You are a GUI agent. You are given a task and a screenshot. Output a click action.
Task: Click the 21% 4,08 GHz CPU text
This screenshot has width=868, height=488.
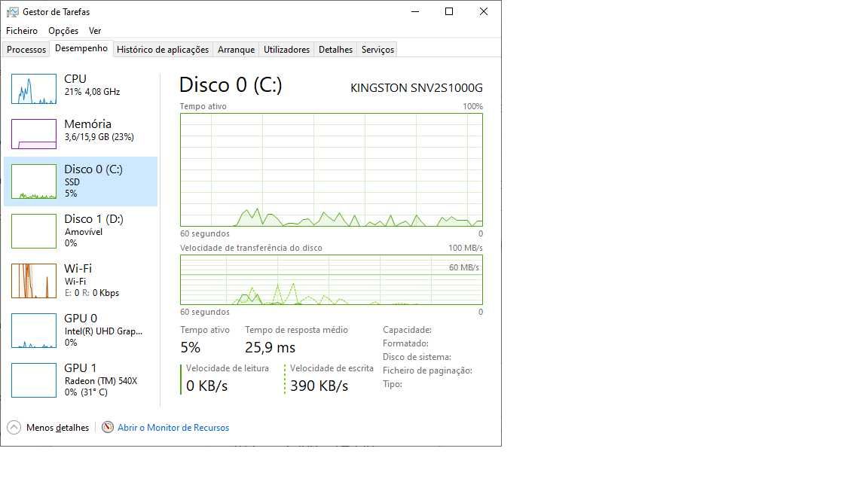(92, 92)
